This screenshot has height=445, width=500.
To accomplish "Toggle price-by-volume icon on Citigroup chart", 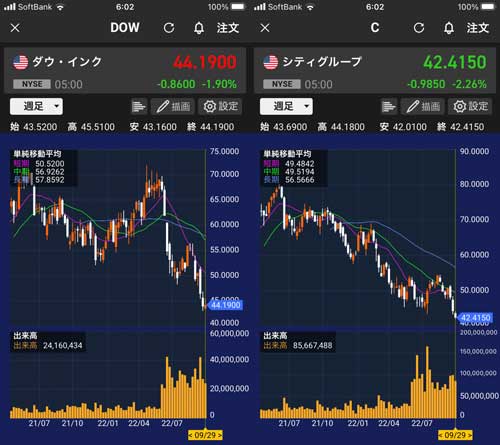I will (x=389, y=107).
